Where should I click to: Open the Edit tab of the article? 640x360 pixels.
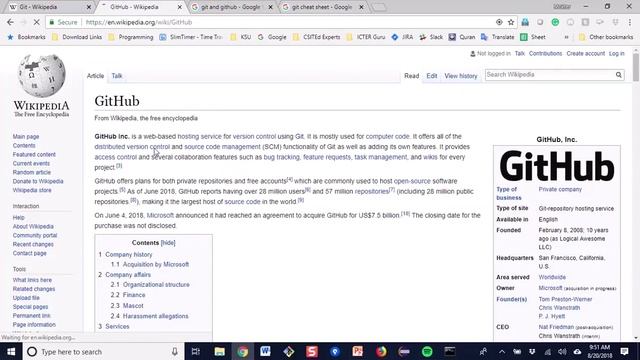point(431,76)
